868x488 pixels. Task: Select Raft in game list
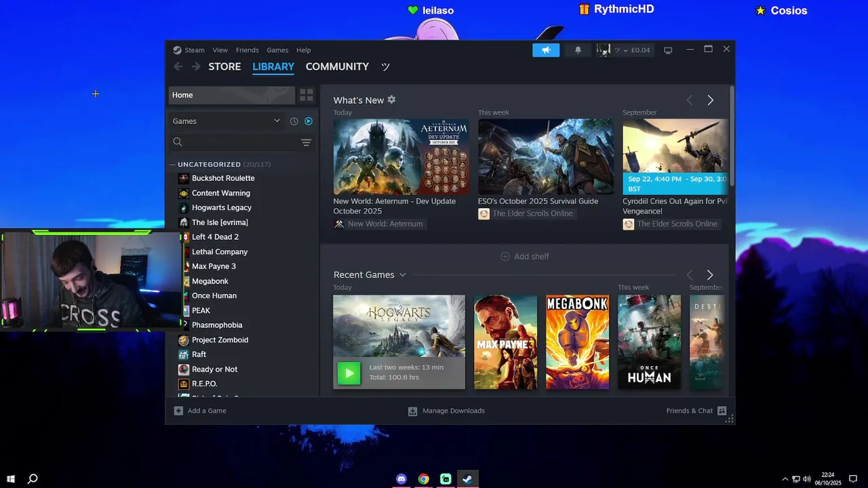pyautogui.click(x=199, y=354)
